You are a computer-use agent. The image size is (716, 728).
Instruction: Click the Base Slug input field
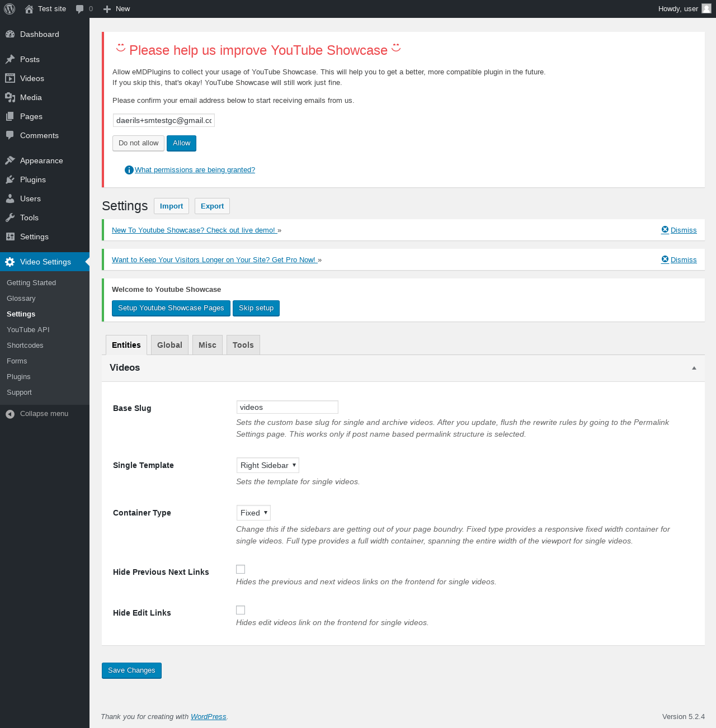tap(288, 407)
